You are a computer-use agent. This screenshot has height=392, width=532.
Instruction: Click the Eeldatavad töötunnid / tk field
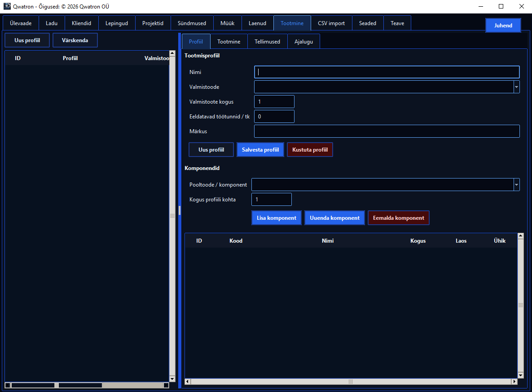(x=274, y=117)
